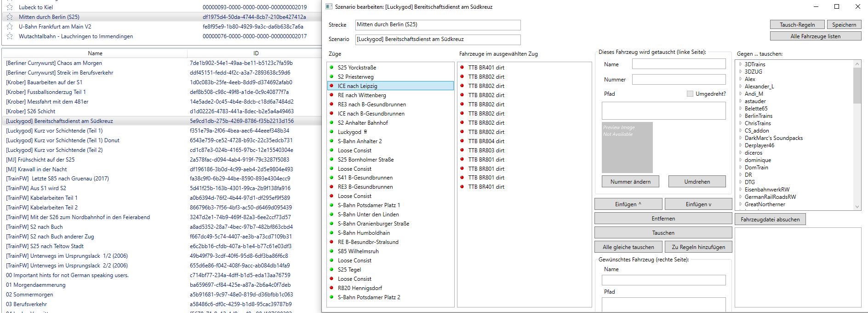Image resolution: width=868 pixels, height=313 pixels.
Task: Expand the 3DTrains tree node
Action: [x=741, y=64]
